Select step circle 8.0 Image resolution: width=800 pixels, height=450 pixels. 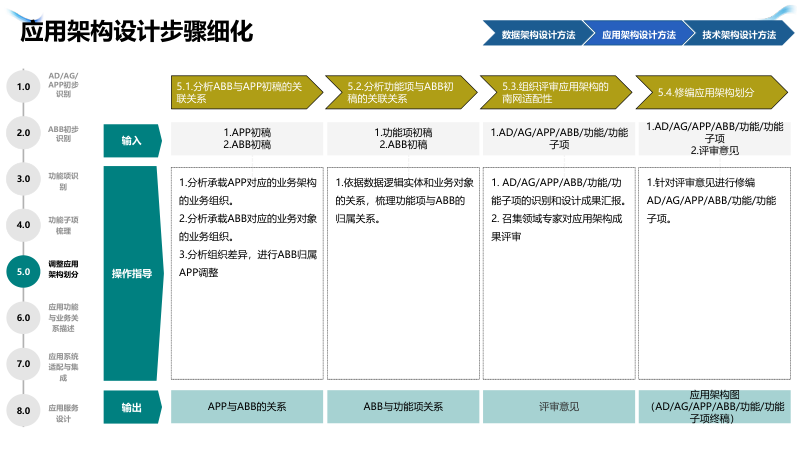click(x=23, y=410)
